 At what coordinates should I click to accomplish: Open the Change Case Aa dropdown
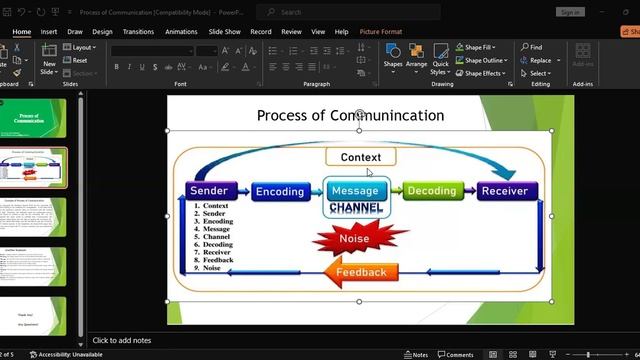(x=204, y=67)
